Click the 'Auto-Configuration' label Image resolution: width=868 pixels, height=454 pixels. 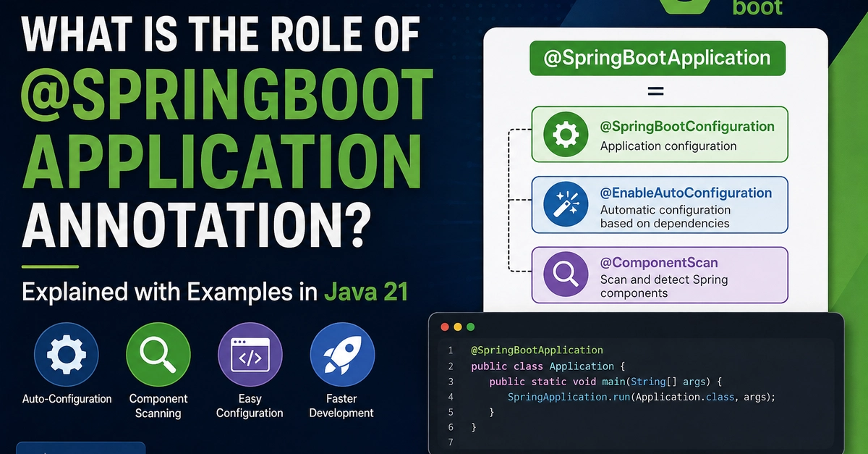[67, 399]
